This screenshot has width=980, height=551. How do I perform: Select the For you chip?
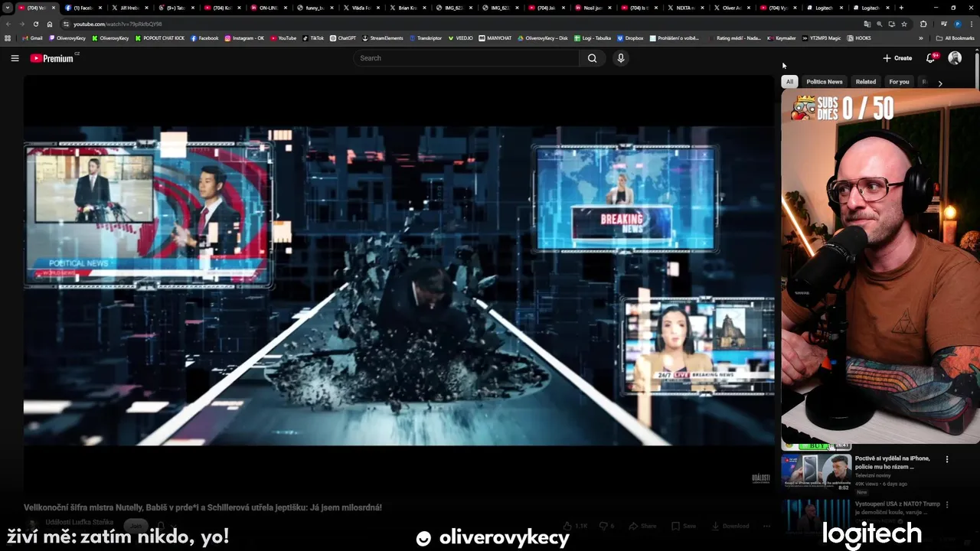(x=899, y=82)
